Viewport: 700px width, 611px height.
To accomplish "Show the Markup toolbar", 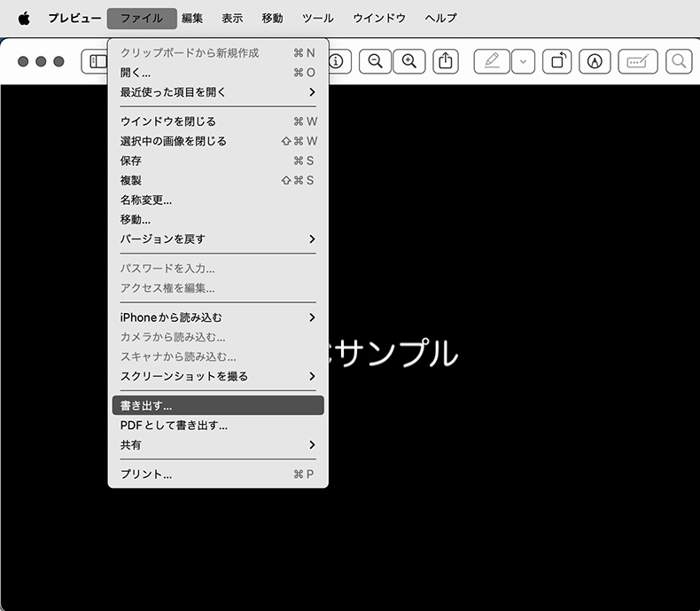I will click(x=595, y=61).
